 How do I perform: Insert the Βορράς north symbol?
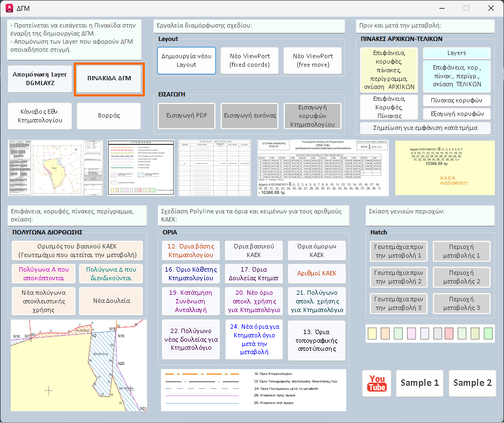pos(109,115)
